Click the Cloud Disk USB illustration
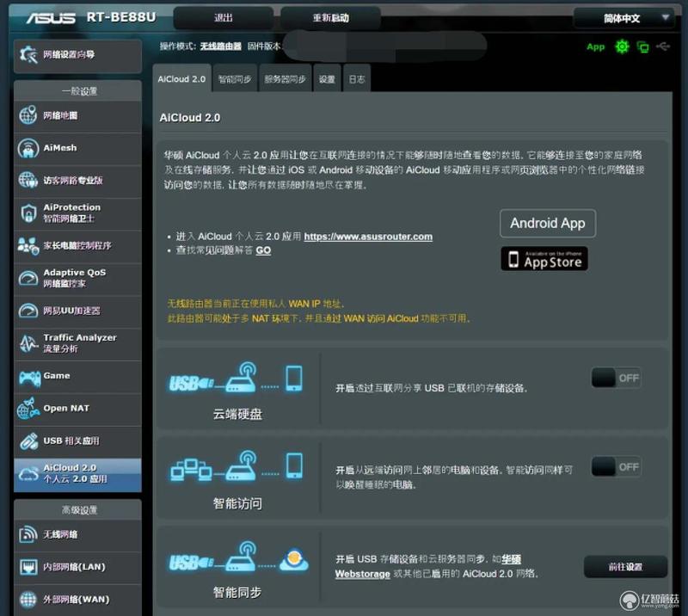The width and height of the screenshot is (688, 616). [x=236, y=379]
